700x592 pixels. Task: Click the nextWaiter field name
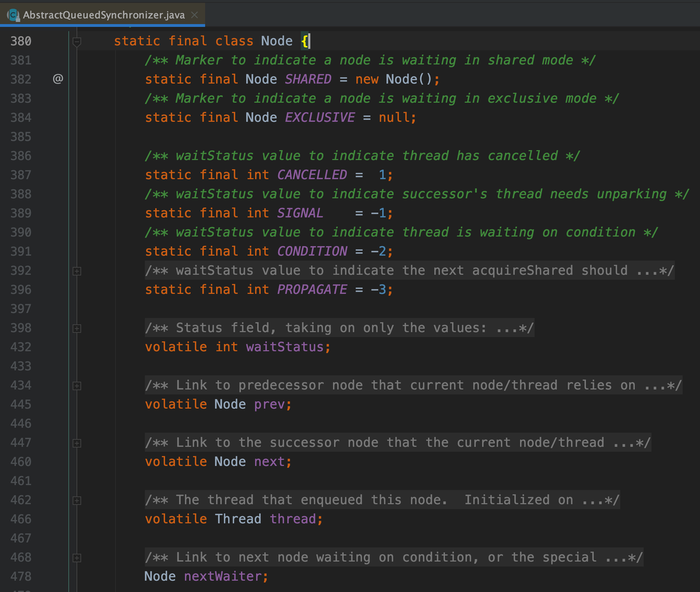coord(224,576)
